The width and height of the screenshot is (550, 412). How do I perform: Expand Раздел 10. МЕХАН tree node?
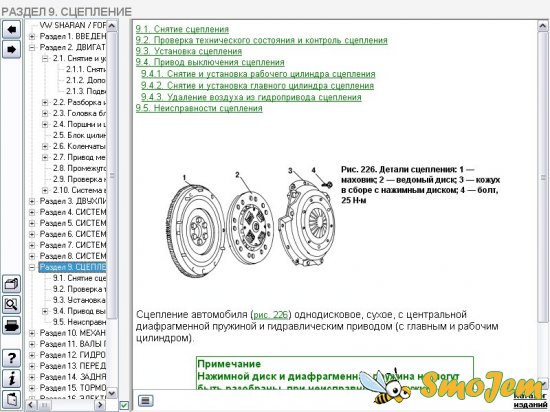coord(32,333)
